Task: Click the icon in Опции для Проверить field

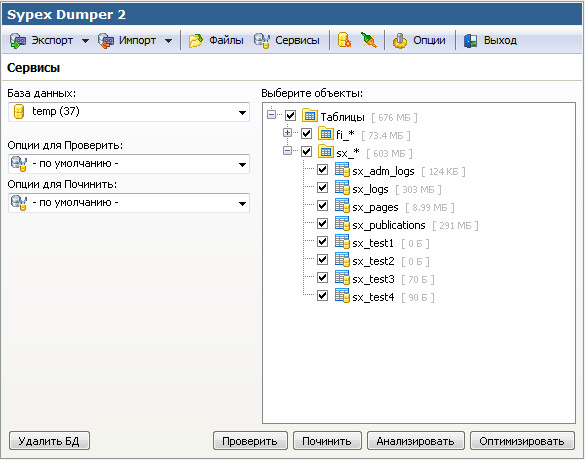Action: pyautogui.click(x=19, y=164)
